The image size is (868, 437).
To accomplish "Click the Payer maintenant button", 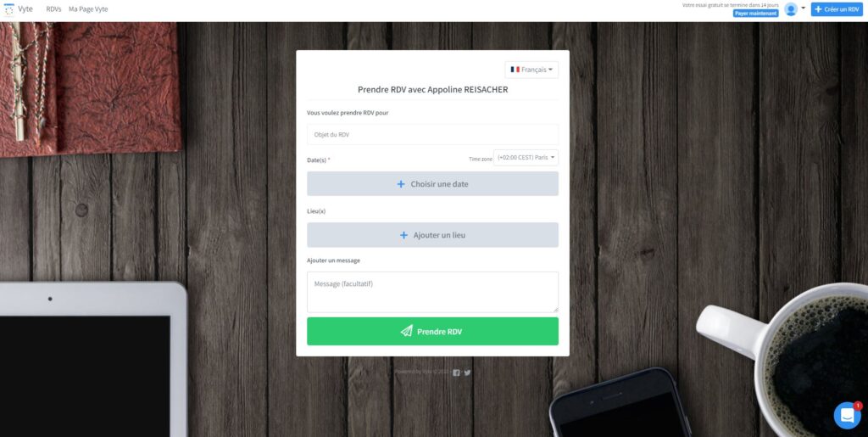I will point(755,14).
